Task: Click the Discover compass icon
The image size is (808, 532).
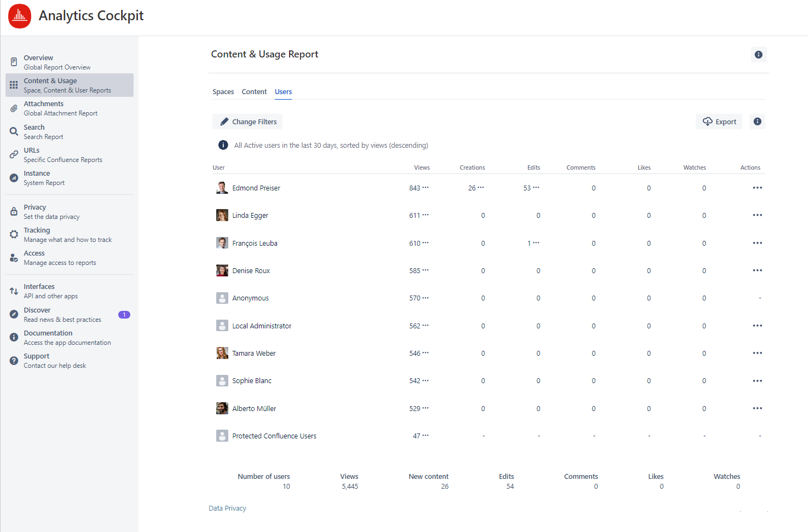Action: pos(14,314)
